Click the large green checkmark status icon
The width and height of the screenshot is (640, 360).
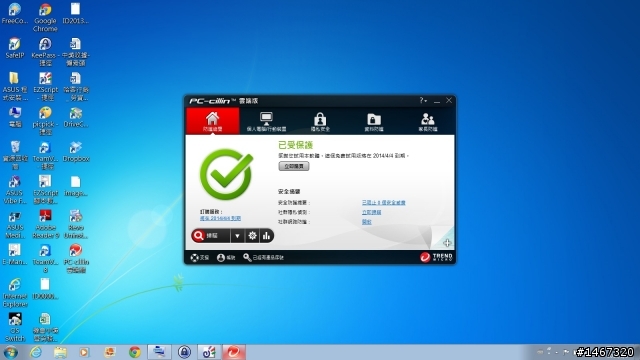pos(227,174)
